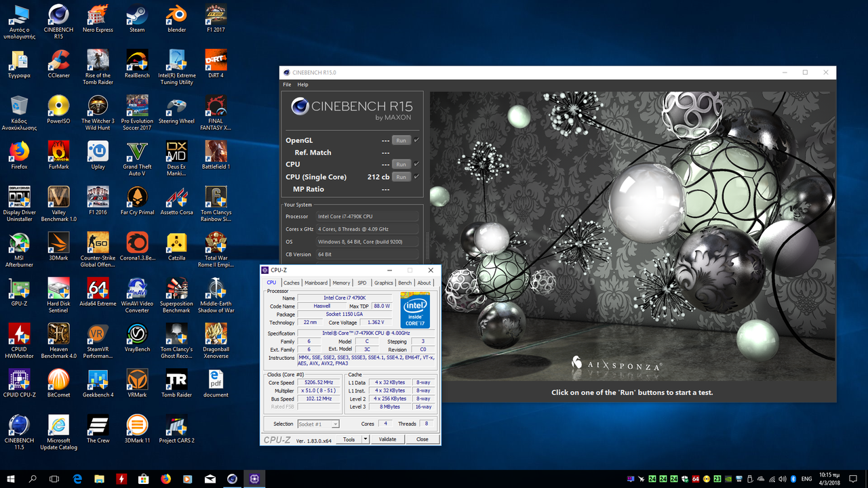Switch to the SPD tab in CPU-Z
Image resolution: width=868 pixels, height=488 pixels.
pyautogui.click(x=362, y=283)
